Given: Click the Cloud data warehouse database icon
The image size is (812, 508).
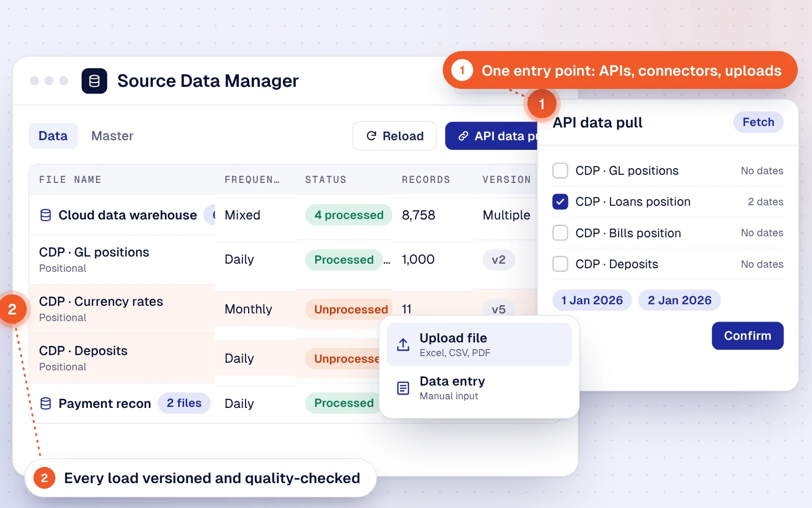Looking at the screenshot, I should pyautogui.click(x=46, y=215).
